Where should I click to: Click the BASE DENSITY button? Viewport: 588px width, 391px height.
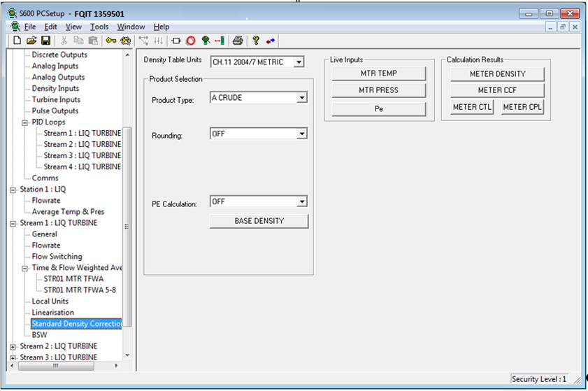point(259,221)
